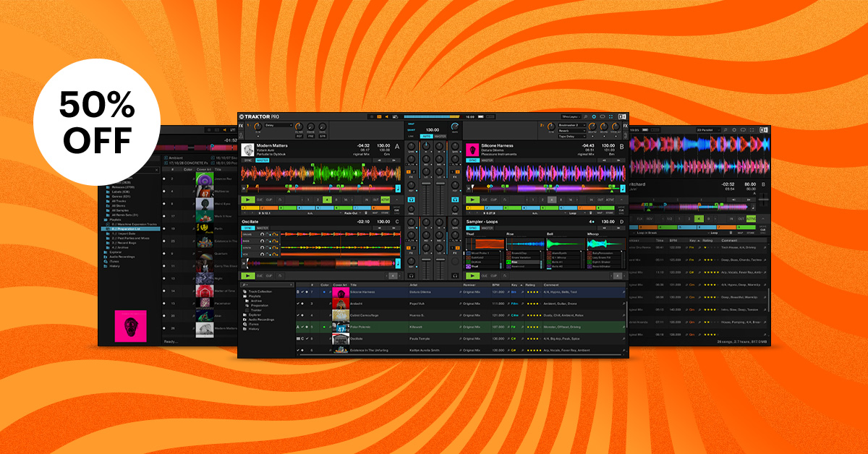Toggle MASTER on Deck B
The height and width of the screenshot is (454, 868).
point(487,160)
